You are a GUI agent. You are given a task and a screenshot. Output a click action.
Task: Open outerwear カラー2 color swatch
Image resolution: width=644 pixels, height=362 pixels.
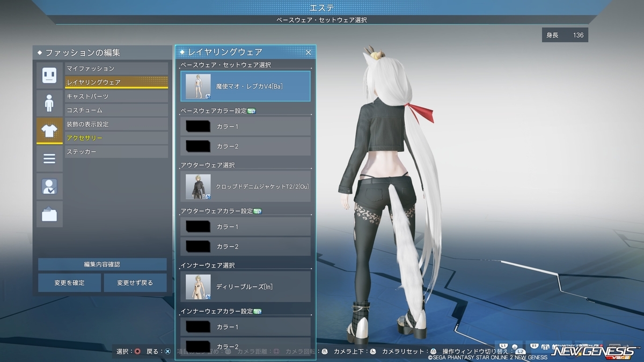pyautogui.click(x=198, y=247)
